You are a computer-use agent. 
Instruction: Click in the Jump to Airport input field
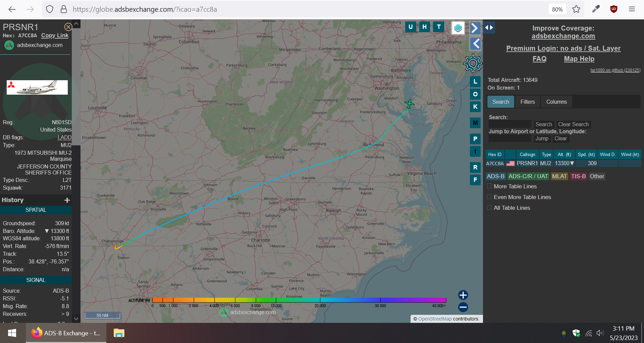tap(510, 139)
